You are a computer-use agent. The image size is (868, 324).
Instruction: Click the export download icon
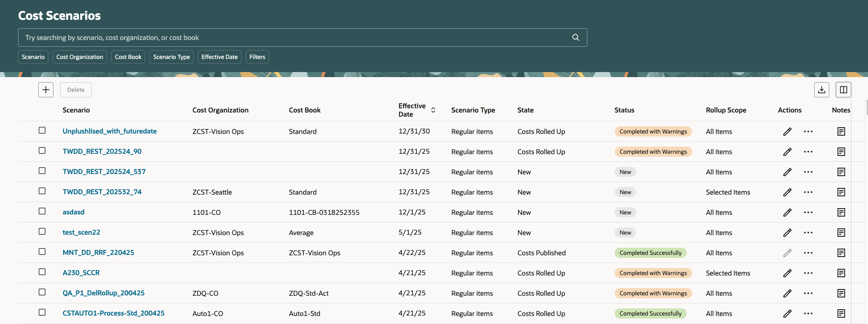821,90
